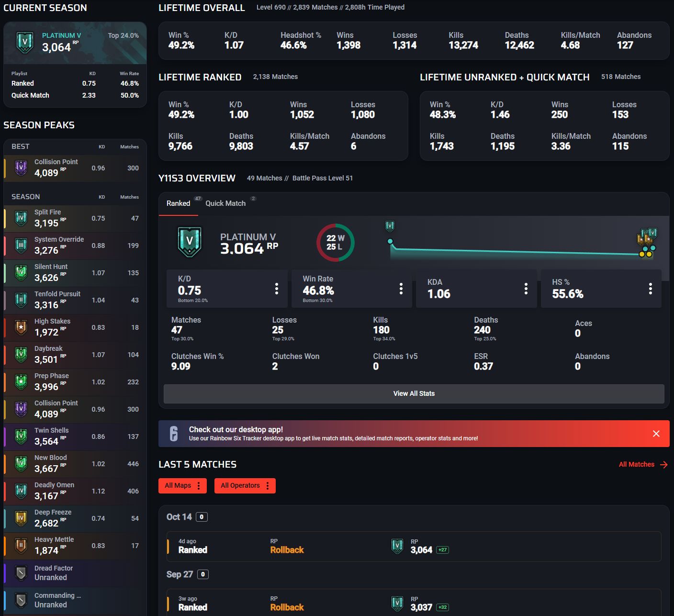This screenshot has width=674, height=616.
Task: Click the rank badge next to 3,064 RP match
Action: pyautogui.click(x=397, y=546)
